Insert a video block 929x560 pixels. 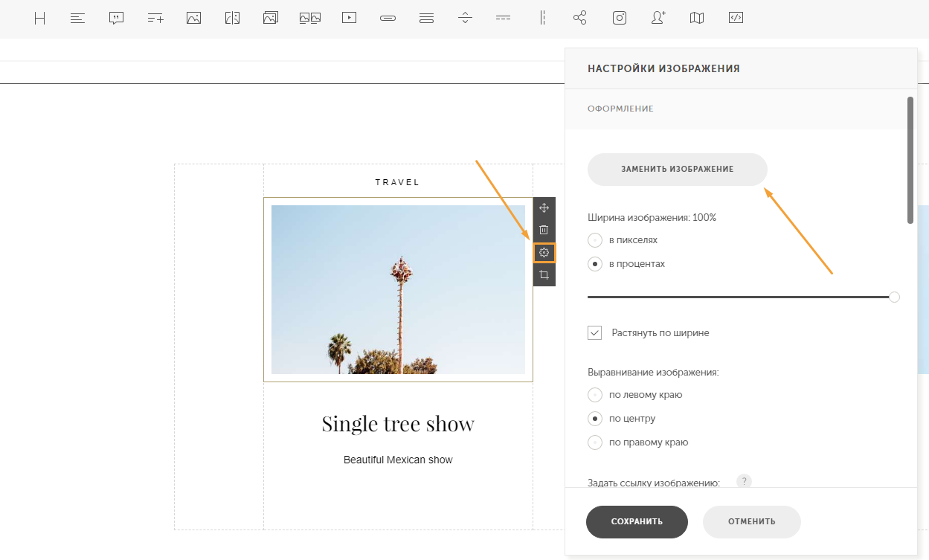(x=349, y=19)
